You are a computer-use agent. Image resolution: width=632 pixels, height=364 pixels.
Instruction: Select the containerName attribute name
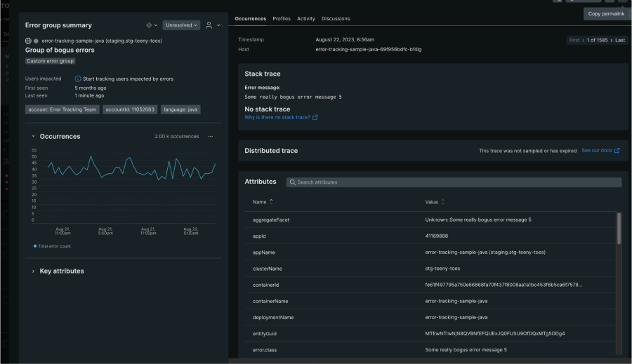click(270, 301)
